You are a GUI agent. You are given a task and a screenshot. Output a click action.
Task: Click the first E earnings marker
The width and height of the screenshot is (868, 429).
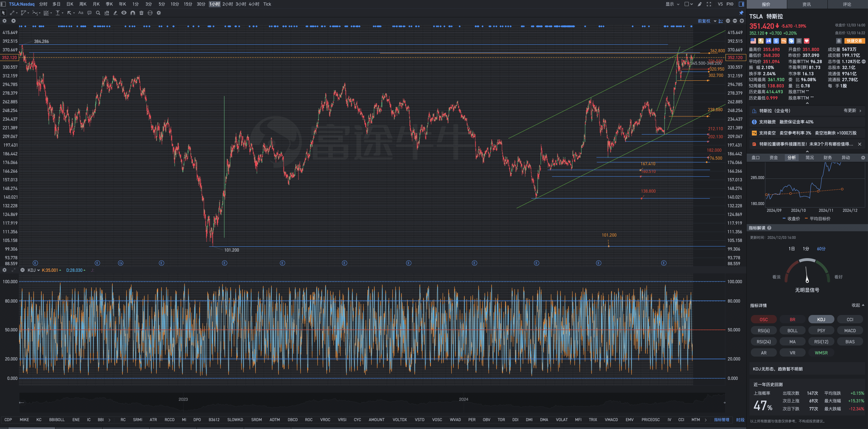pos(35,263)
